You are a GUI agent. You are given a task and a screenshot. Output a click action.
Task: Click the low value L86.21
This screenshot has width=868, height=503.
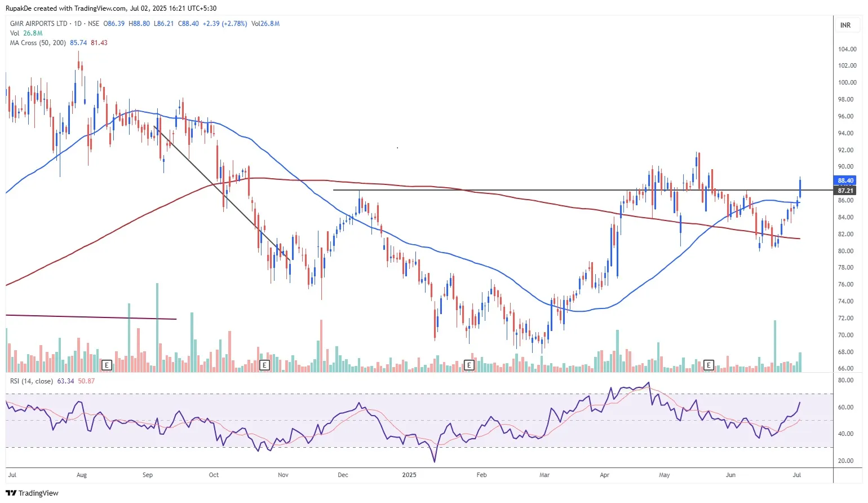164,24
